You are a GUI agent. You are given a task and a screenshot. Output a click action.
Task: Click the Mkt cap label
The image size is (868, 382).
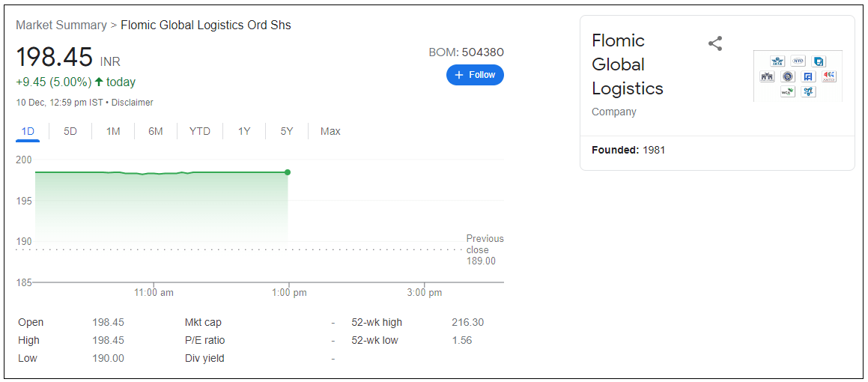pyautogui.click(x=203, y=322)
